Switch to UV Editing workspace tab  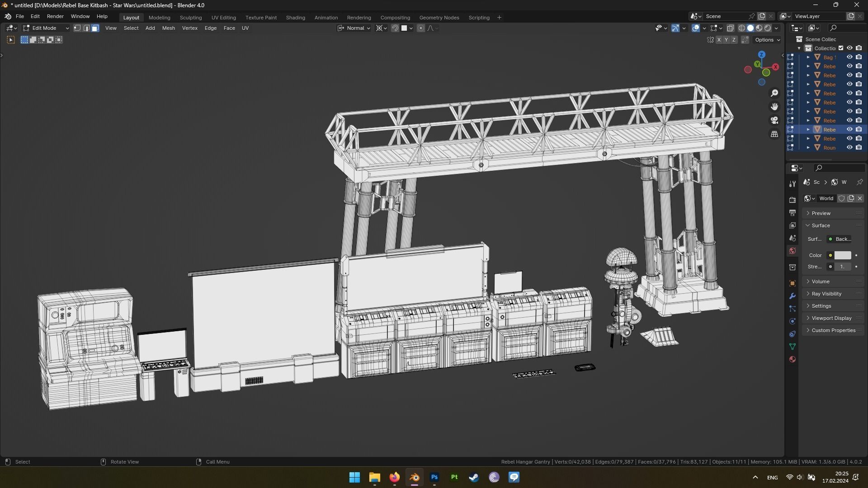pos(223,18)
